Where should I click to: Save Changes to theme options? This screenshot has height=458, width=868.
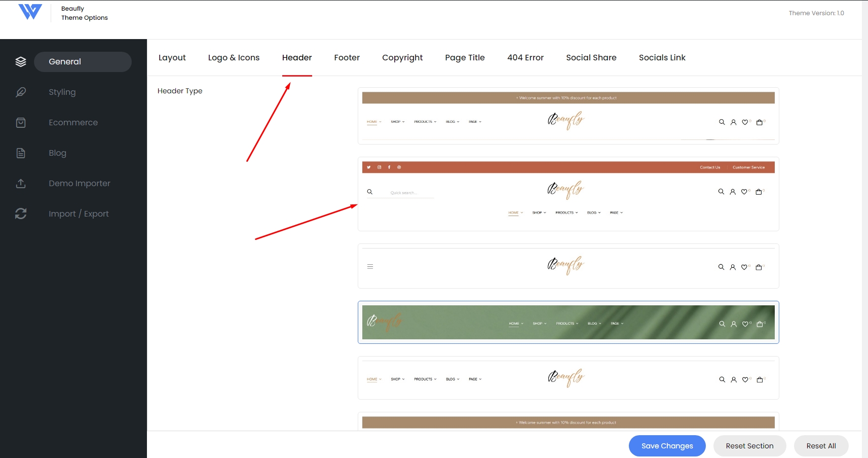point(667,446)
